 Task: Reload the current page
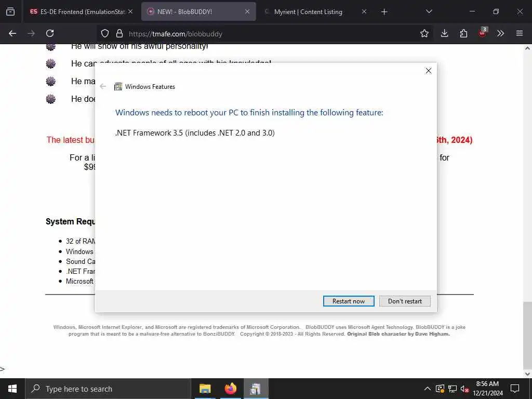50,33
